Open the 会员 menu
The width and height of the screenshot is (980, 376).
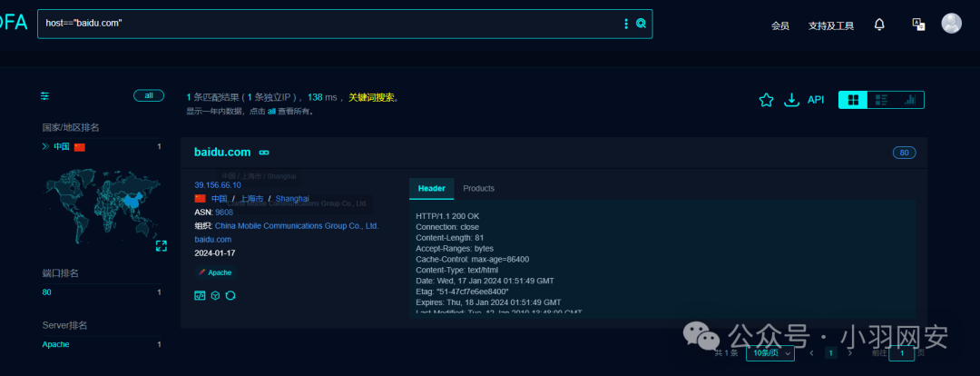pyautogui.click(x=780, y=25)
